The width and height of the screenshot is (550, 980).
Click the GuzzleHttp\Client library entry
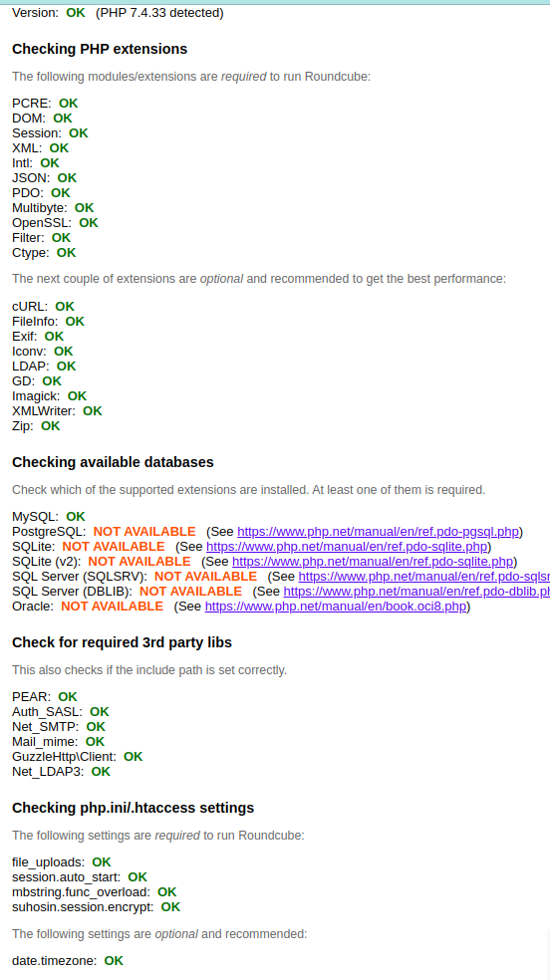point(64,757)
